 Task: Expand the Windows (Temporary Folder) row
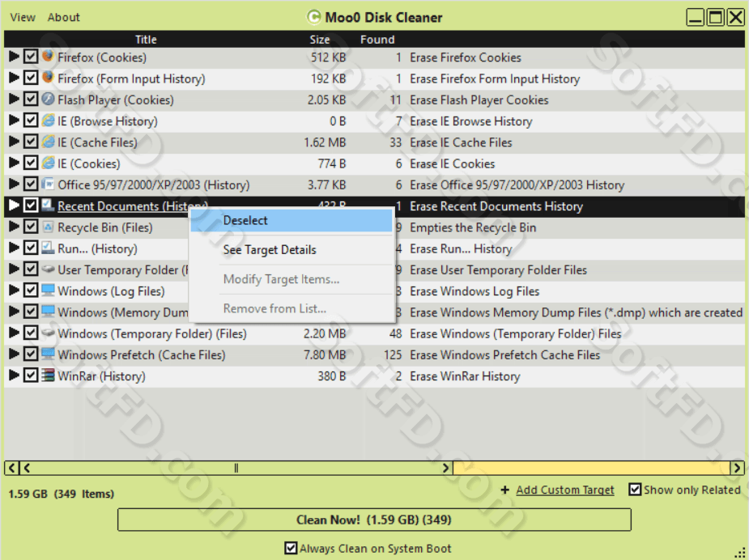(15, 333)
